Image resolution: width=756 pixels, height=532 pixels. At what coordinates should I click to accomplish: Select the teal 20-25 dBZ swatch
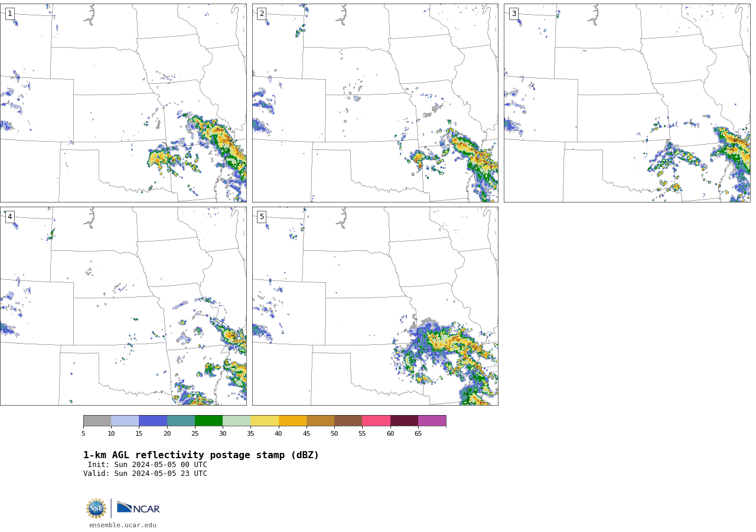click(181, 421)
